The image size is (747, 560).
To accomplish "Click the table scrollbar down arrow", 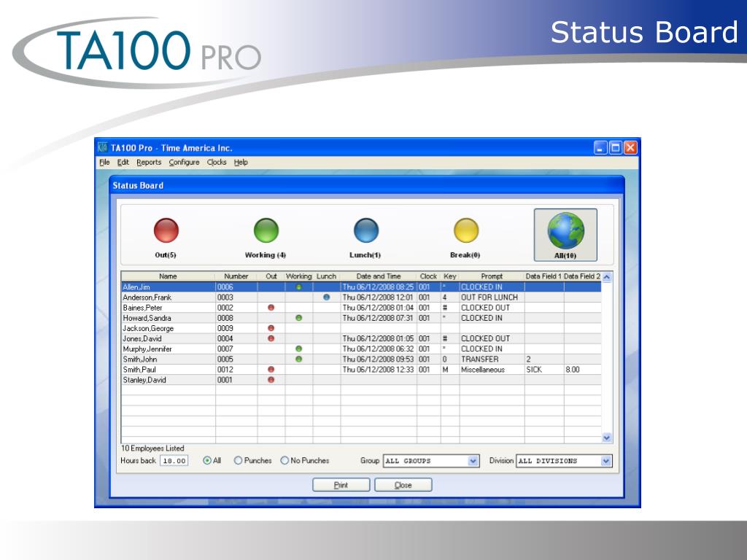I will [607, 437].
